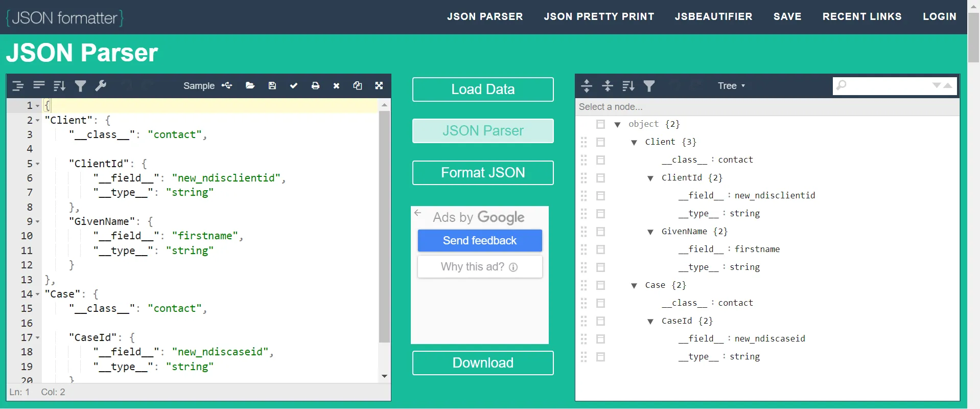Click the JSON Parser button in the center column

pos(483,131)
